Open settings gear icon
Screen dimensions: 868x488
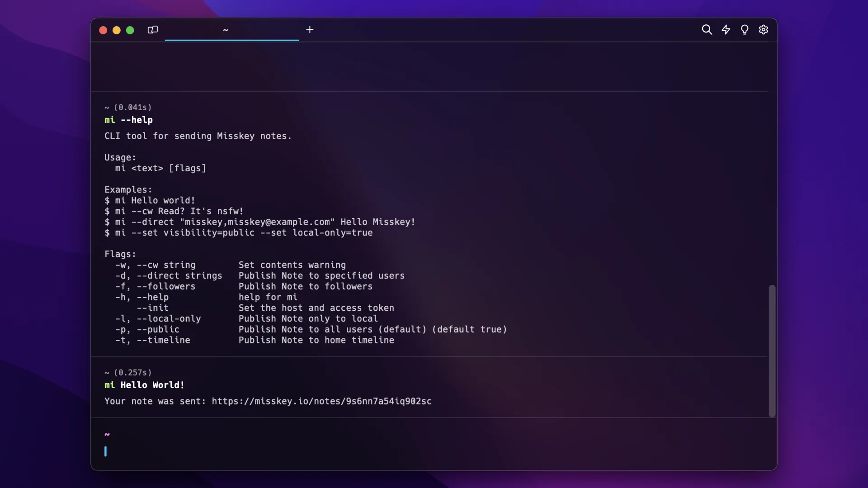pos(764,30)
